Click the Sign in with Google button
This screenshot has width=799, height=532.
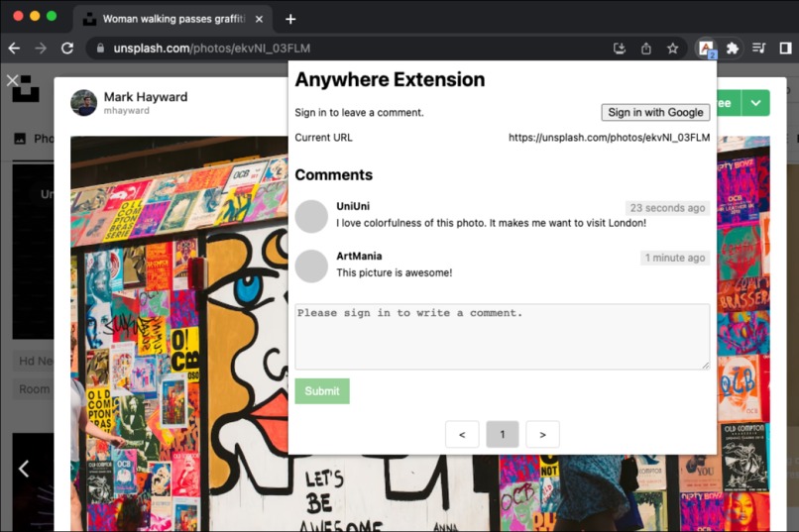click(655, 112)
